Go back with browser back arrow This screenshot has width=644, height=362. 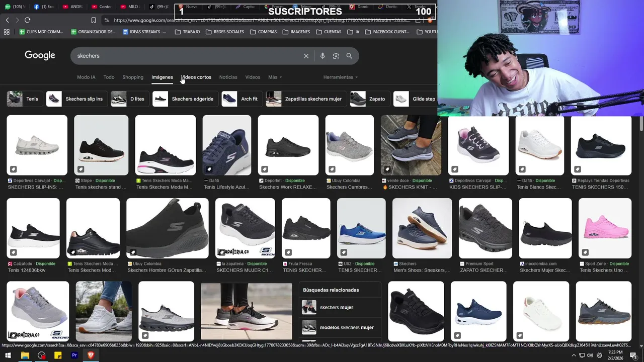point(7,20)
